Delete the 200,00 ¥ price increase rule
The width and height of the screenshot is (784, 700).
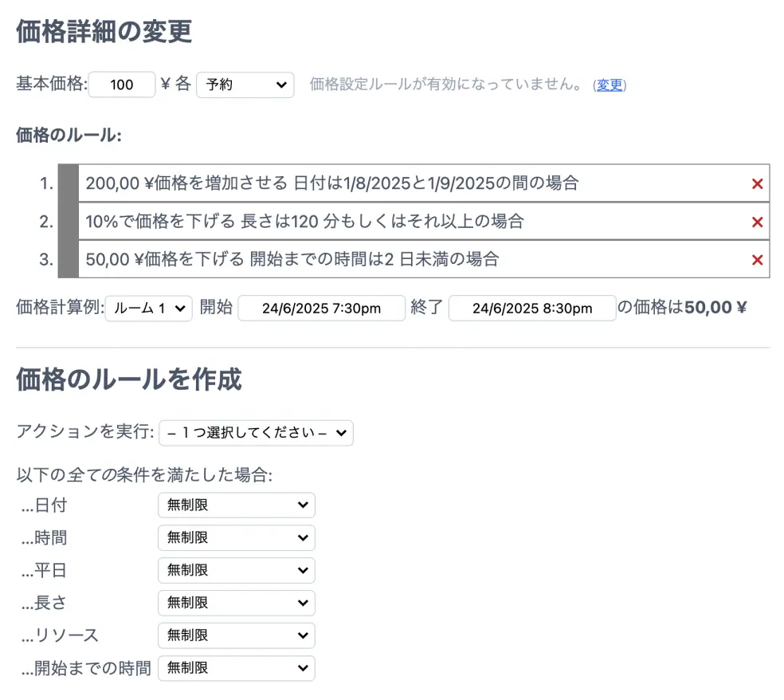pyautogui.click(x=757, y=183)
